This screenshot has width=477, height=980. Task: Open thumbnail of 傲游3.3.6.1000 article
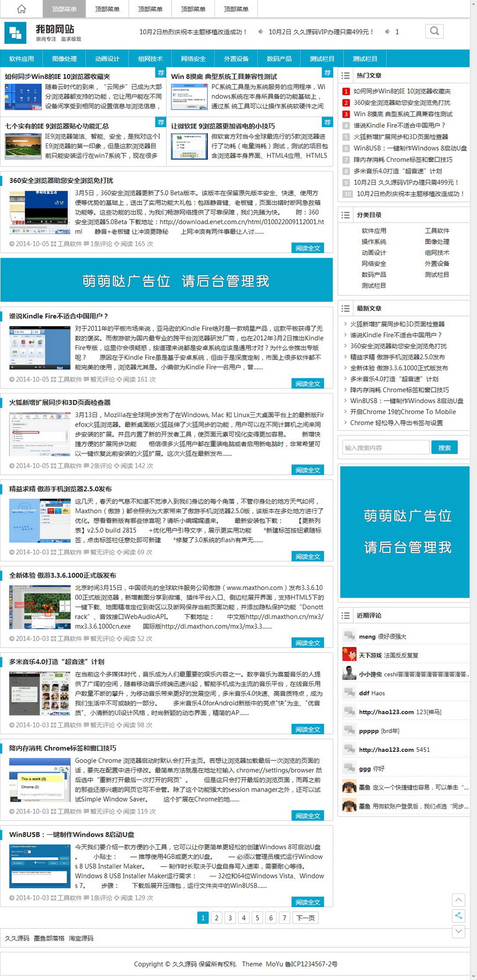[x=40, y=607]
